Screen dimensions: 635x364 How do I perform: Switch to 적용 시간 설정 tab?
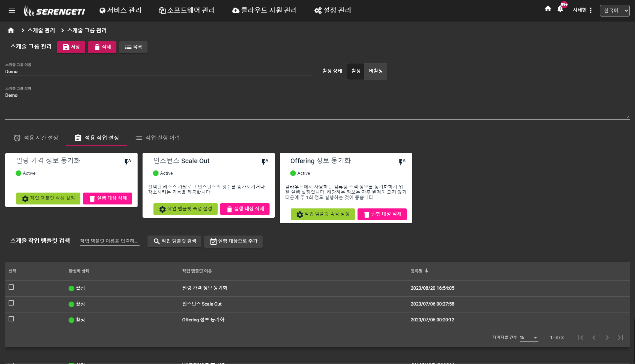pos(36,138)
